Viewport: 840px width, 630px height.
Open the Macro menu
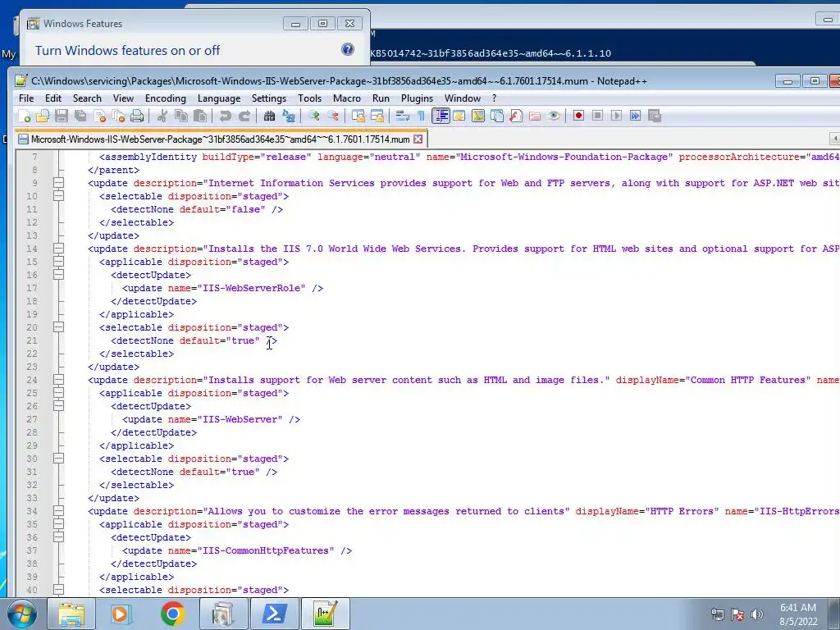[347, 98]
